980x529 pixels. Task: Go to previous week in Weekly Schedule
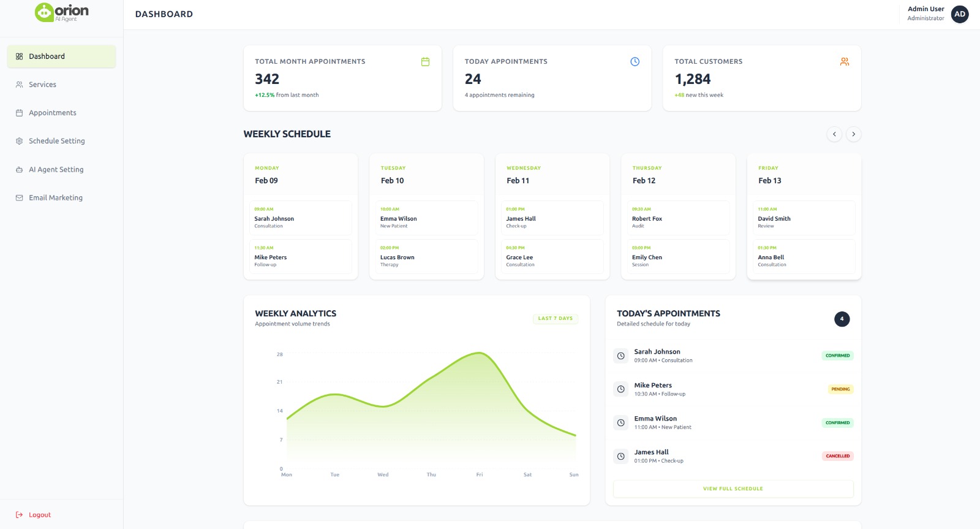(x=834, y=134)
